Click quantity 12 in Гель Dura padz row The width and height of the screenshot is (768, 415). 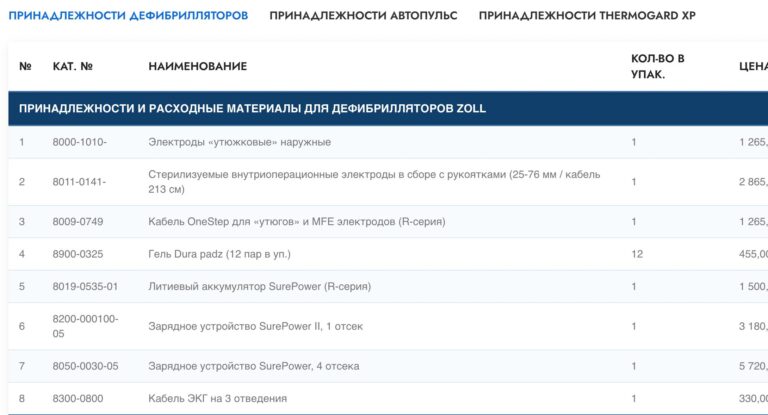pos(637,254)
